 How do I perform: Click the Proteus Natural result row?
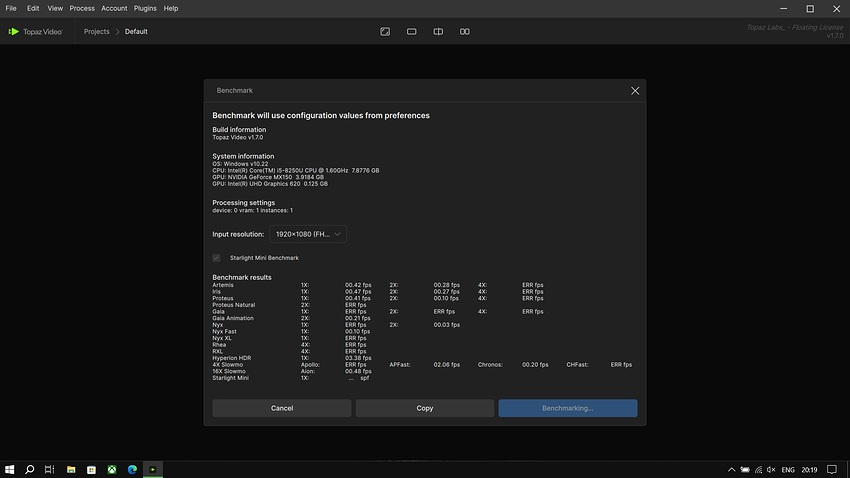pyautogui.click(x=289, y=305)
